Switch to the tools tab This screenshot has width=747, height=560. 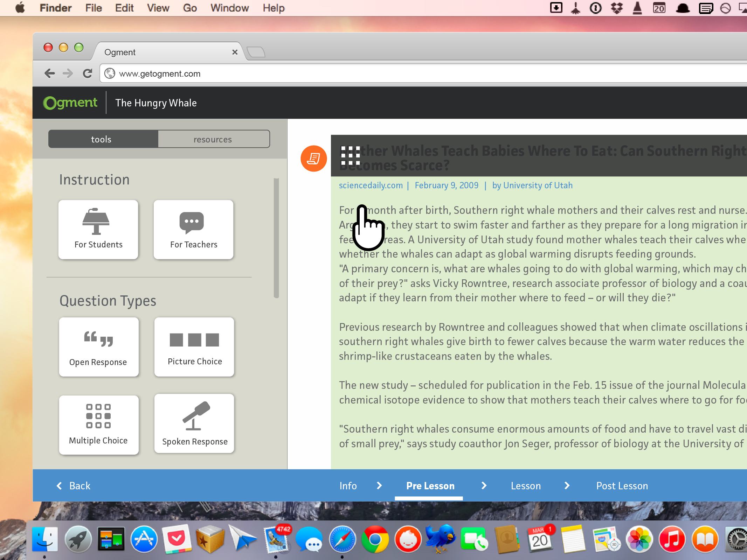pyautogui.click(x=103, y=139)
